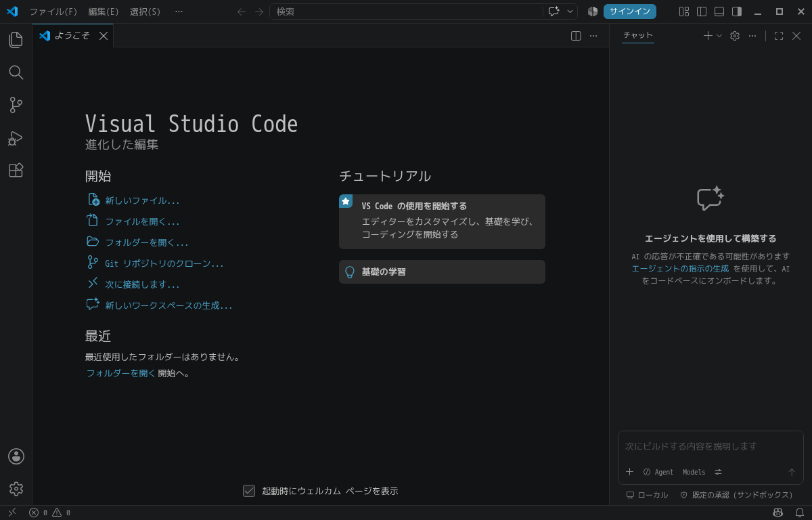Go forward with the right arrow navigation button
Viewport: 812px width, 520px height.
tap(259, 12)
